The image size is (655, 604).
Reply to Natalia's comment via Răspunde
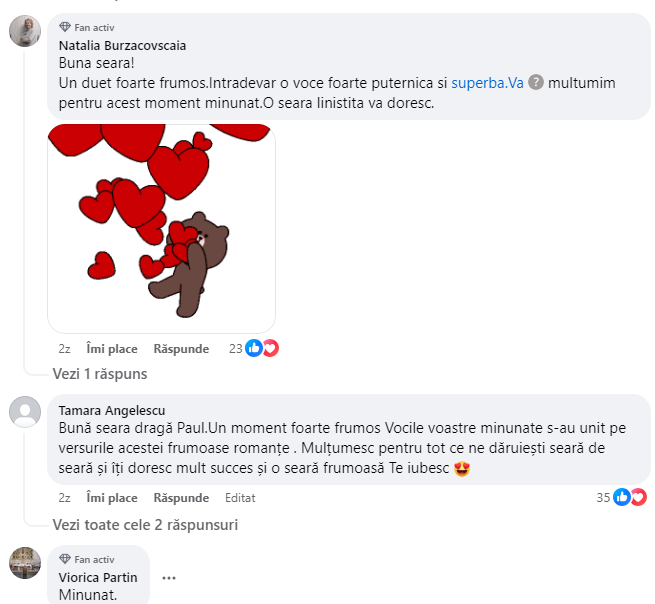[181, 348]
